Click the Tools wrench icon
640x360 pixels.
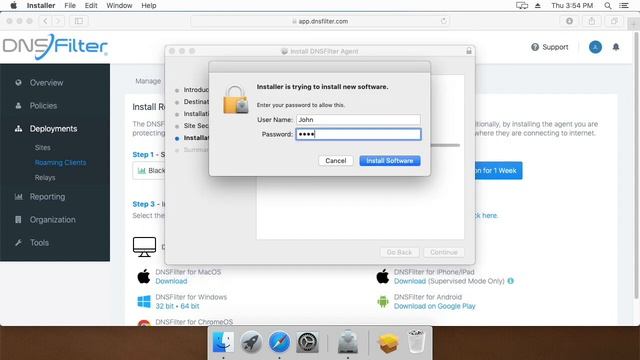point(18,242)
